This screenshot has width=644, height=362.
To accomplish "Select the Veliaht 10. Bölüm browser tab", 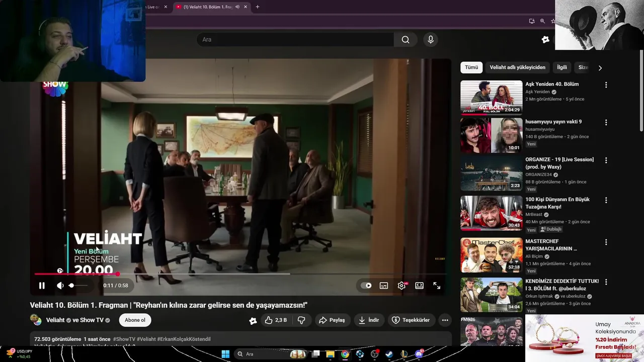I will pos(212,7).
